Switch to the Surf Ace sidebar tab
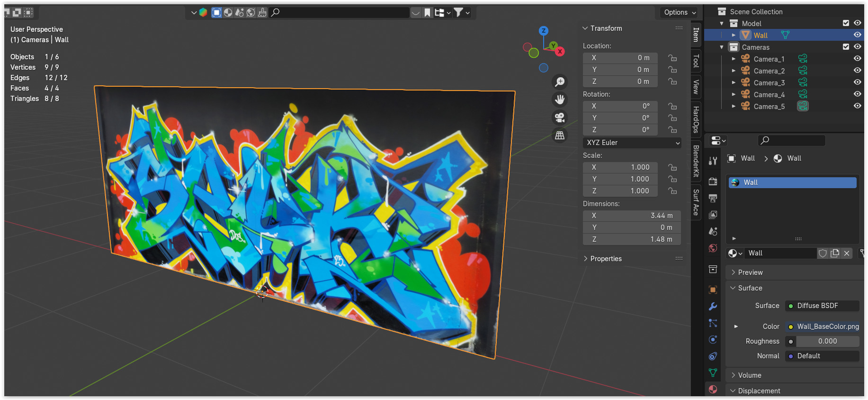This screenshot has height=400, width=868. pyautogui.click(x=696, y=202)
